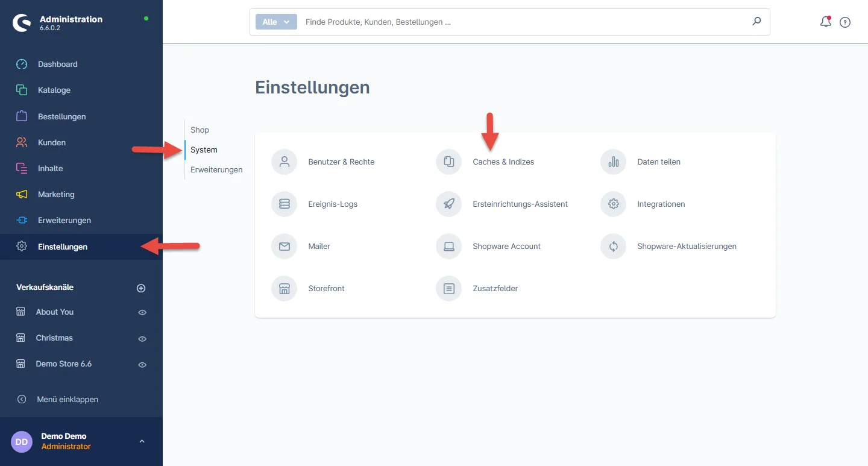868x466 pixels.
Task: Open Shopware-Aktualisierungen refresh icon
Action: (x=613, y=247)
